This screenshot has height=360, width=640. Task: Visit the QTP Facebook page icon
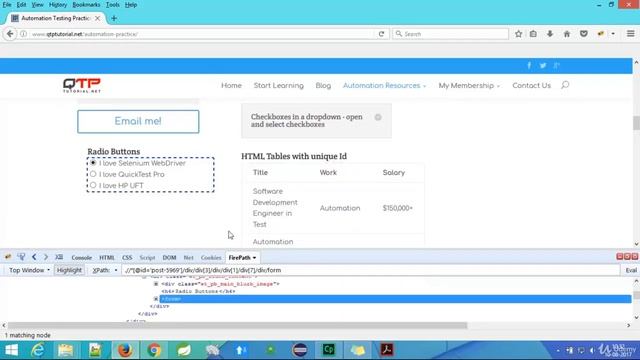point(529,65)
